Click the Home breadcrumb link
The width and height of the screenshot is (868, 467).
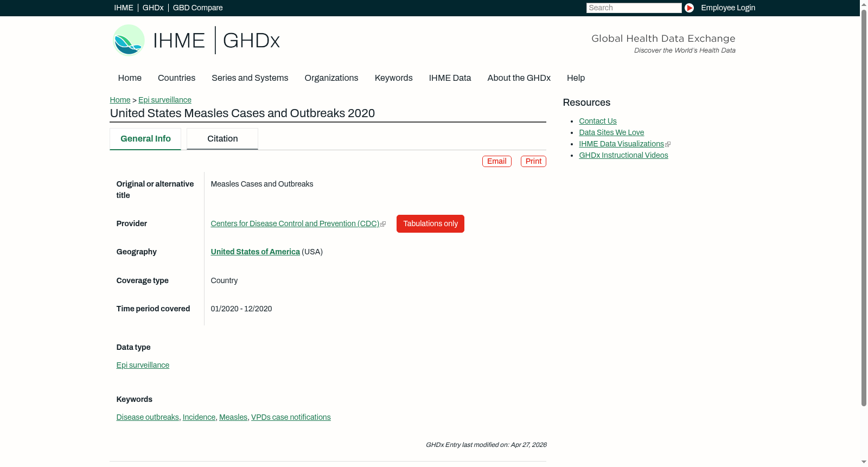pyautogui.click(x=120, y=100)
